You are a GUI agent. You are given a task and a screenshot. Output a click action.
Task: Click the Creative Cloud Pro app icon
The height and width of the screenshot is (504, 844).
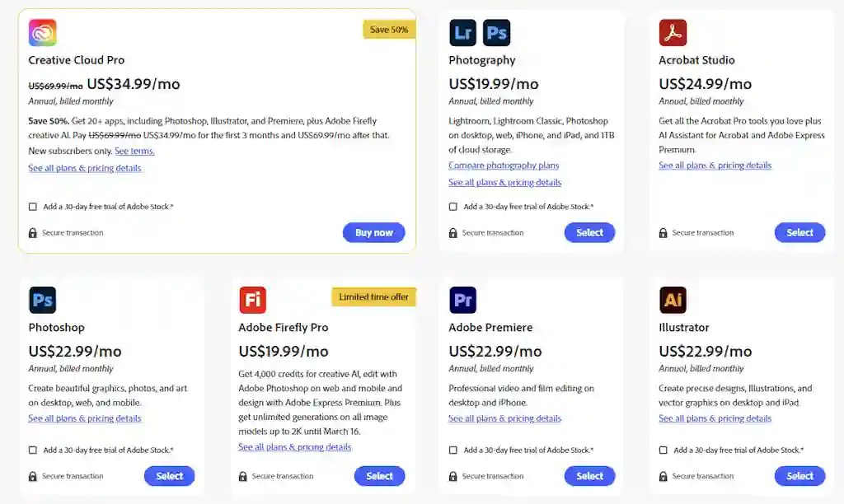pyautogui.click(x=42, y=33)
